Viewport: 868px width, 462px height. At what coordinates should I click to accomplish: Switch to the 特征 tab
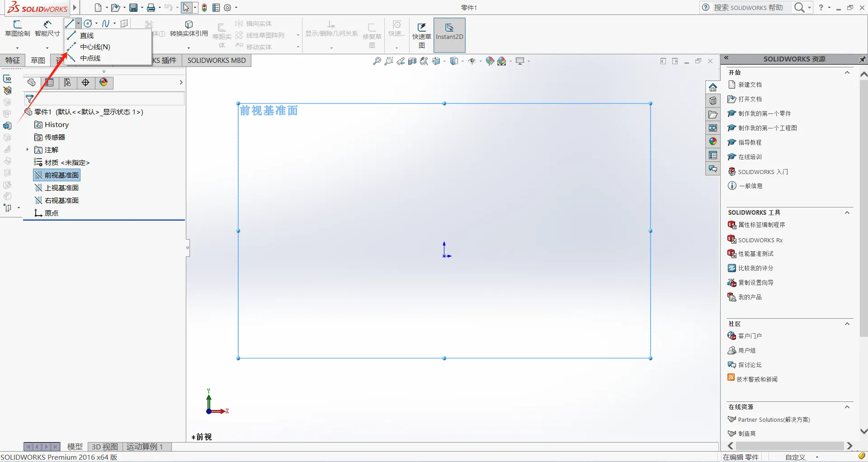(x=13, y=61)
